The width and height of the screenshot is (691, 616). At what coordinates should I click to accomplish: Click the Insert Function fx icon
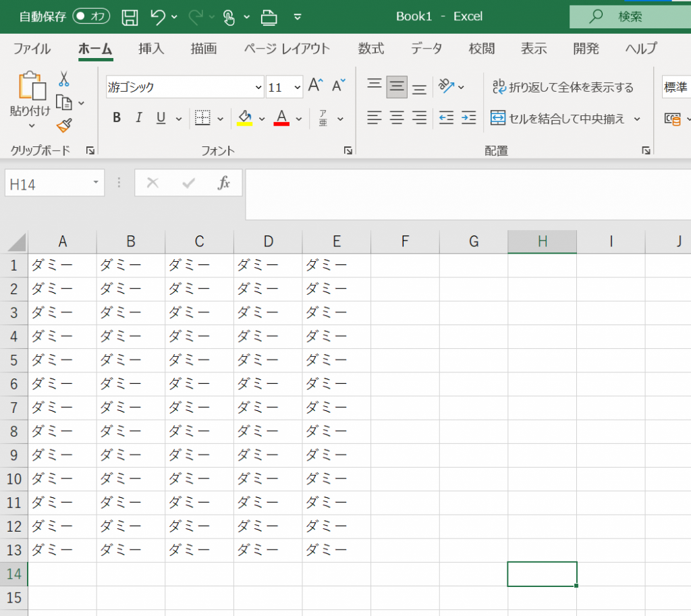pos(223,183)
